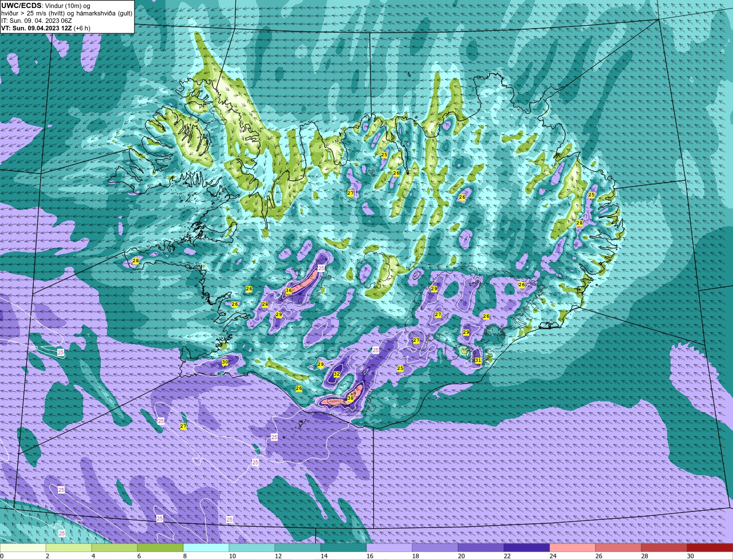This screenshot has height=560, width=733.
Task: Click the yellow max gust label '36'
Action: [289, 291]
